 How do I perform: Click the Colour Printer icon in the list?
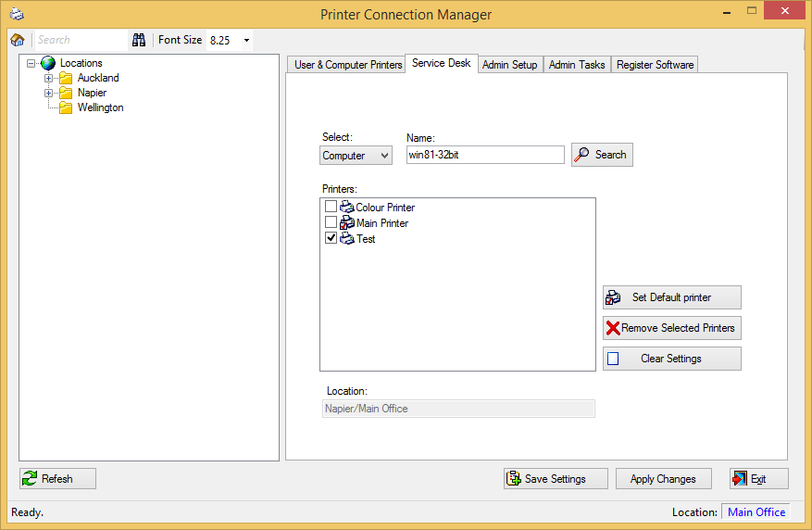(x=347, y=208)
